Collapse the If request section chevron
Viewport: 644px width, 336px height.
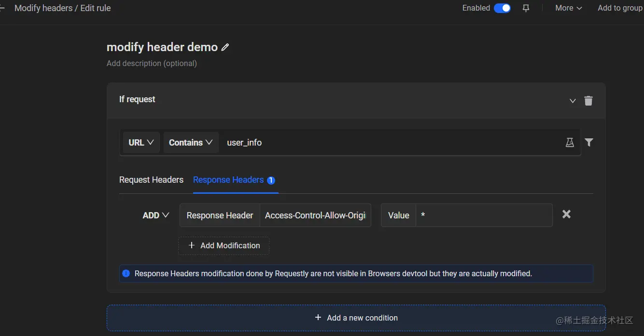[573, 101]
